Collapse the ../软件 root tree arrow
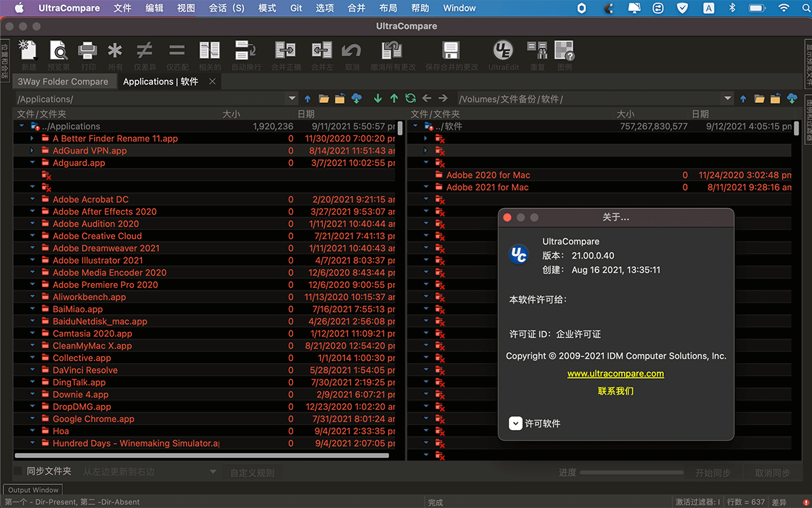The width and height of the screenshot is (812, 508). point(415,126)
